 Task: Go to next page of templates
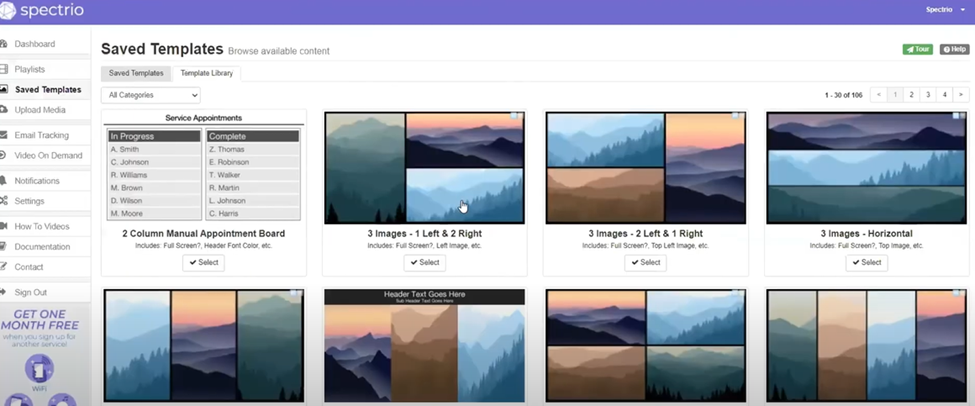(961, 95)
